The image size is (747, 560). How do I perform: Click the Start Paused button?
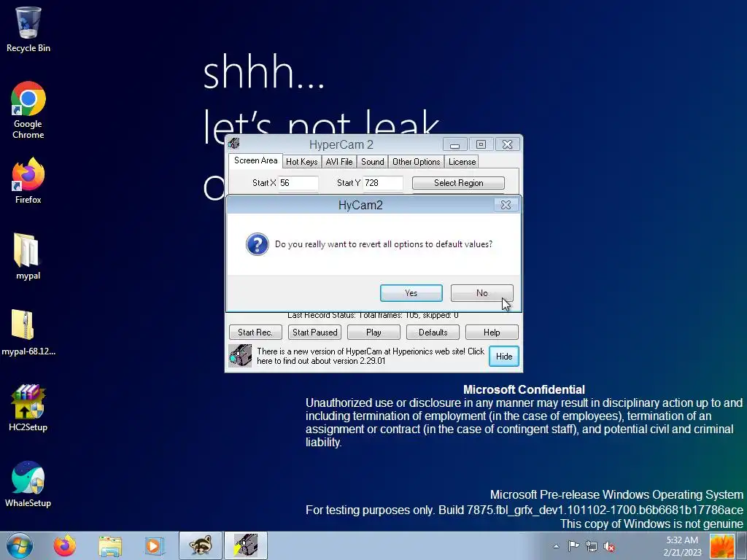pos(314,332)
